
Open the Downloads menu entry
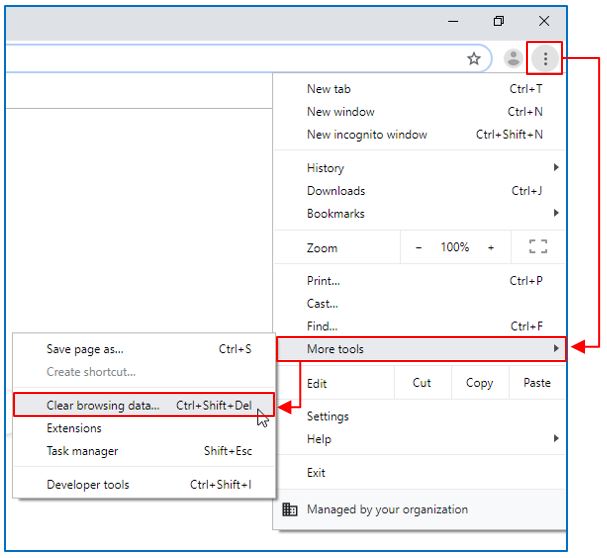[x=336, y=191]
